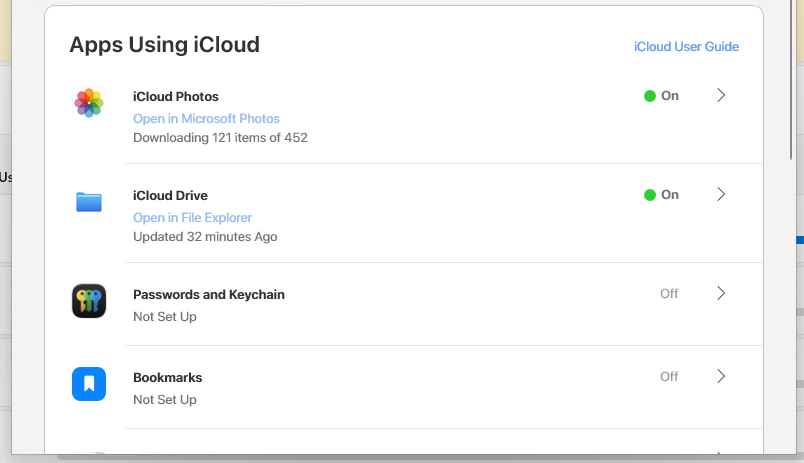Expand iCloud Photos settings chevron
804x463 pixels.
pos(721,96)
